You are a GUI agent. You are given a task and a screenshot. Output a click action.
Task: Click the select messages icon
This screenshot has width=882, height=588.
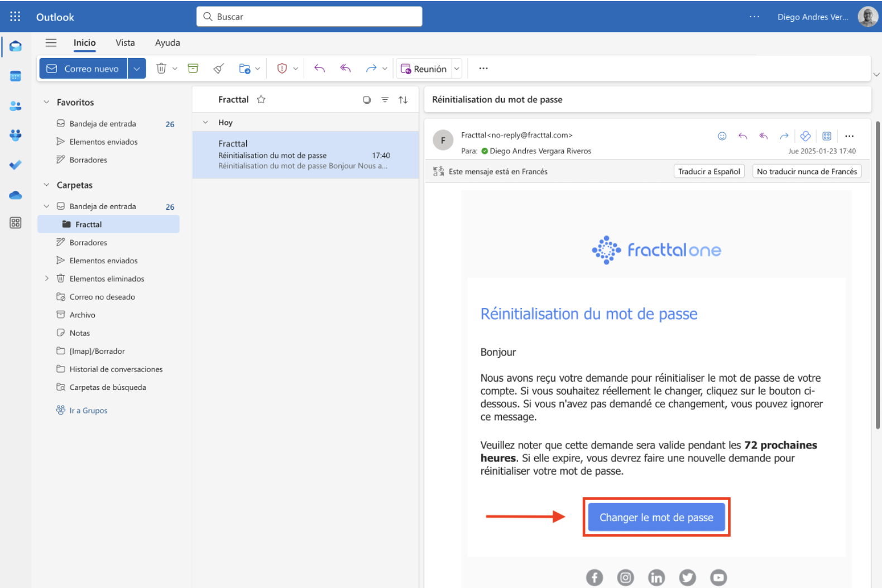click(x=367, y=100)
